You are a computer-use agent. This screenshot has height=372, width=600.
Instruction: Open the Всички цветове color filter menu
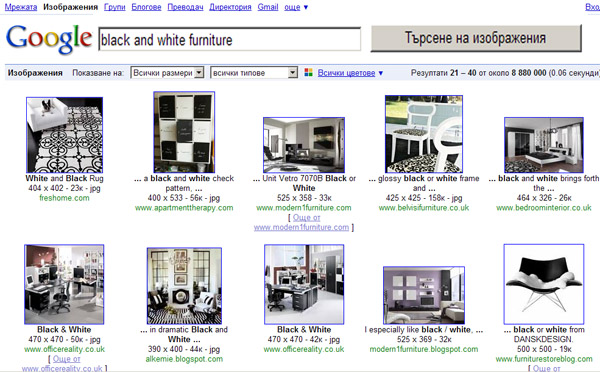click(x=350, y=73)
